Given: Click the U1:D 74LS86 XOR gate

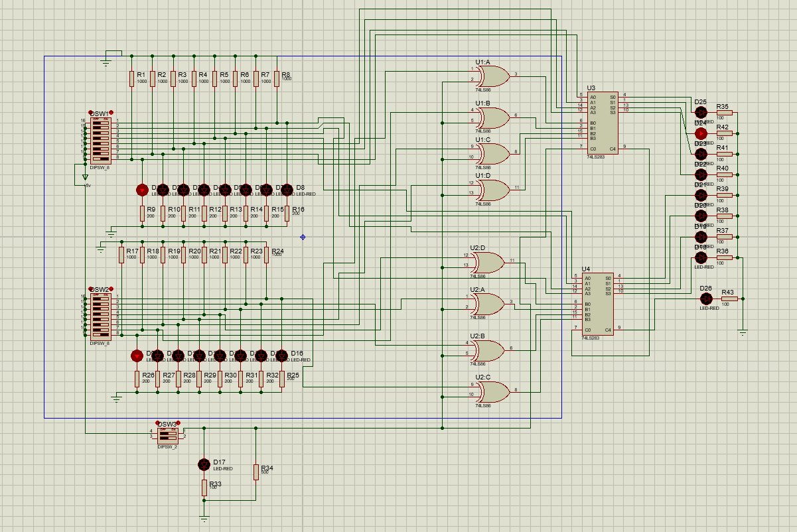Looking at the screenshot, I should [493, 189].
